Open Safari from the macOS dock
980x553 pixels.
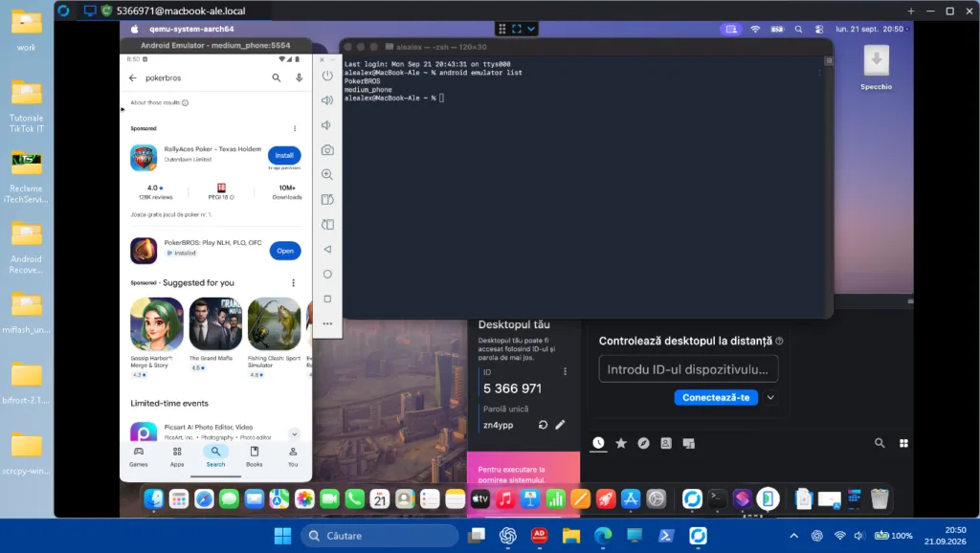pos(204,498)
